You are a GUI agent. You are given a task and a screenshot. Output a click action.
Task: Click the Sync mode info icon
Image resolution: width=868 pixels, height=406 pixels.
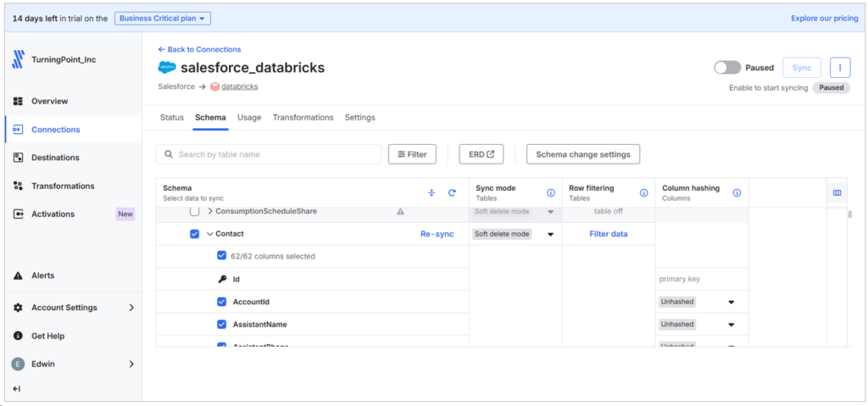pos(550,192)
